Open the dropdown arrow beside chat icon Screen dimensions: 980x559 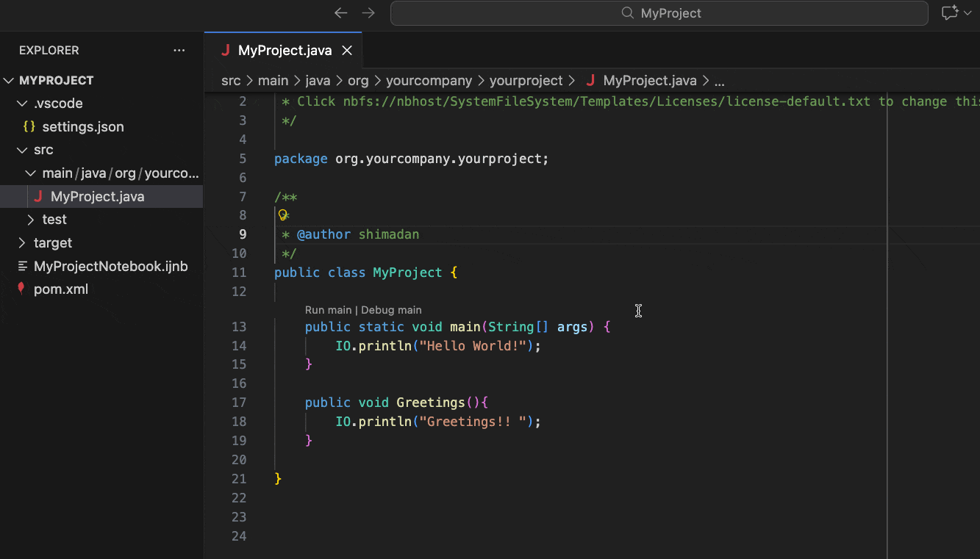click(968, 12)
